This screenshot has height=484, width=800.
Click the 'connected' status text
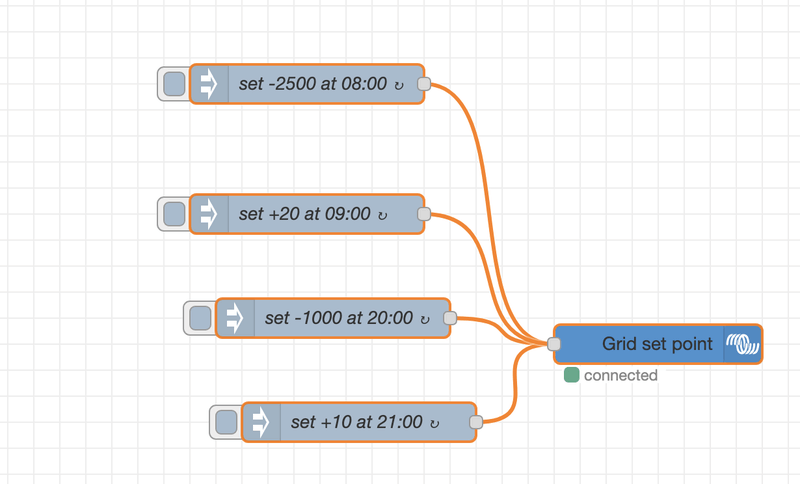coord(620,375)
